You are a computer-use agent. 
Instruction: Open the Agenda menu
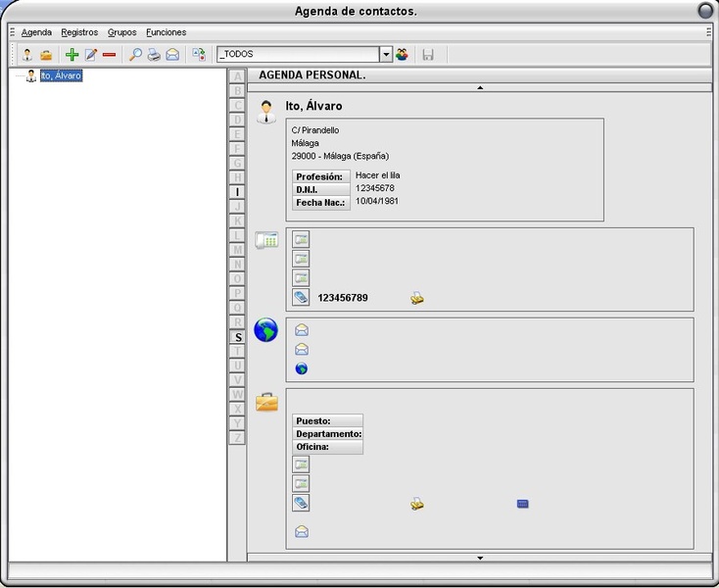36,32
